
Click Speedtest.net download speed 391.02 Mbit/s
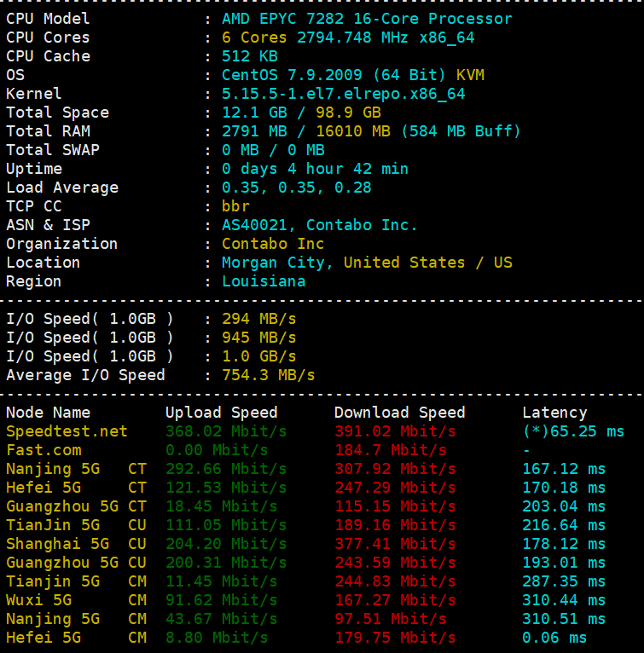tap(395, 431)
